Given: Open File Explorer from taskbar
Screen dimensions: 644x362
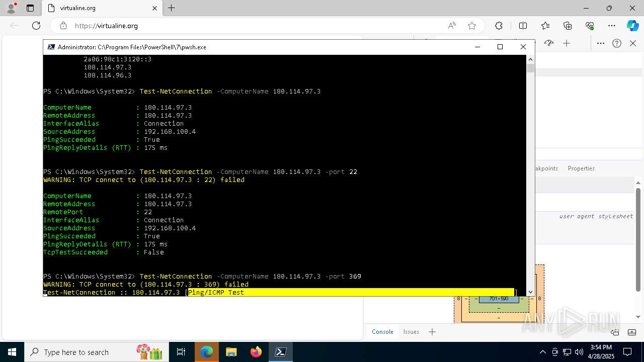Looking at the screenshot, I should pyautogui.click(x=231, y=352).
